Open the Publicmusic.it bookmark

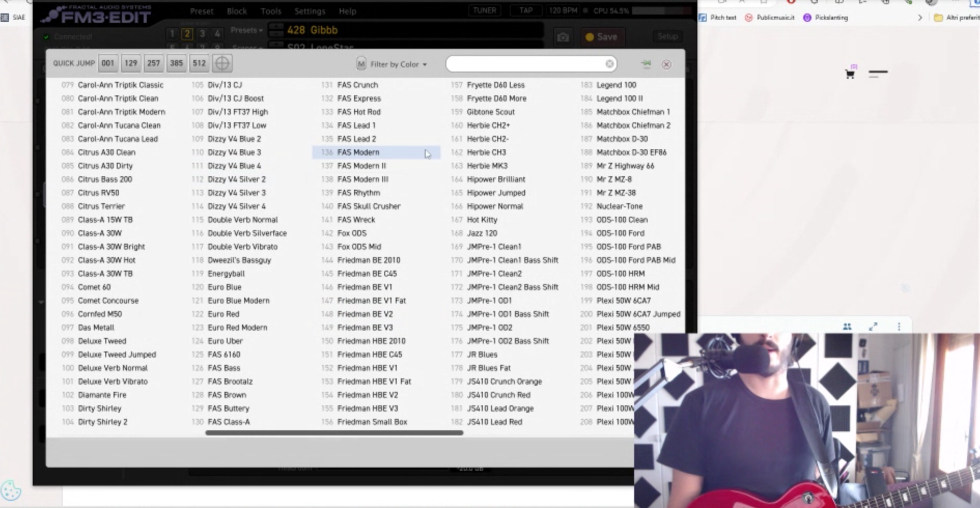click(x=769, y=18)
